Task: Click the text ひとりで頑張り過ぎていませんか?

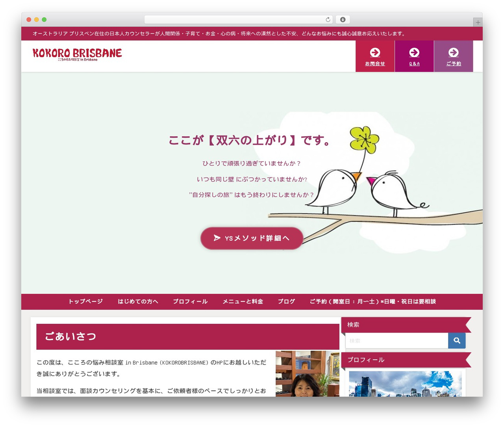Action: 252,163
